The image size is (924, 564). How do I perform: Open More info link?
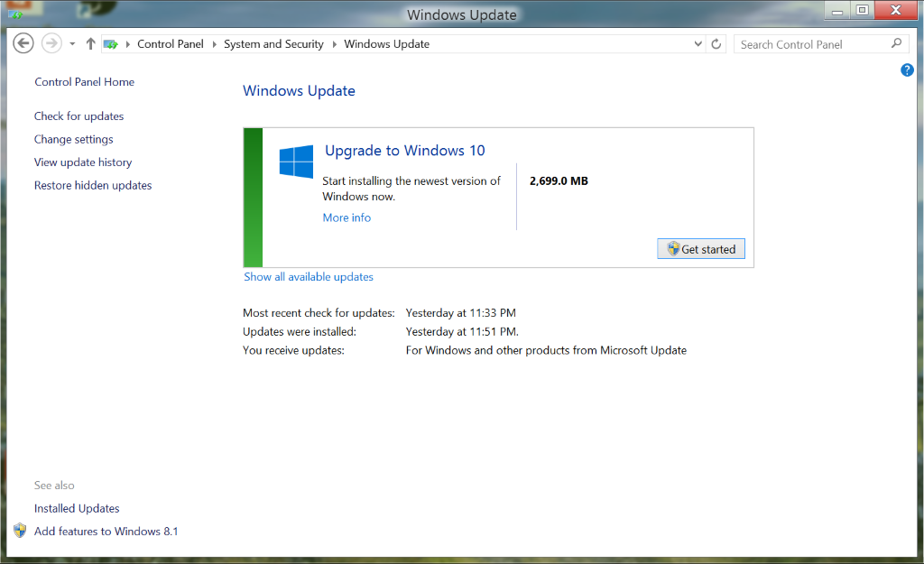click(346, 217)
